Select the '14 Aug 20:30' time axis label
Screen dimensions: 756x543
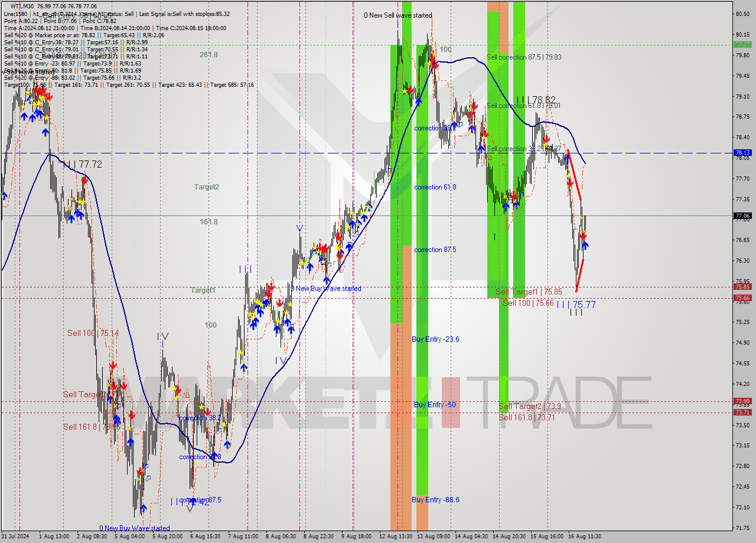[510, 537]
